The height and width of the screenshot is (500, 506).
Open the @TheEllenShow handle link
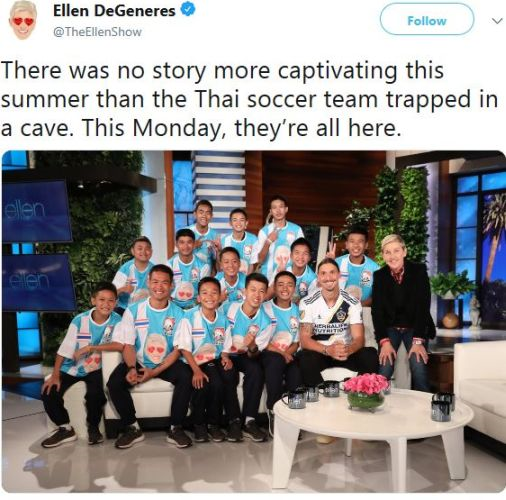(x=98, y=32)
